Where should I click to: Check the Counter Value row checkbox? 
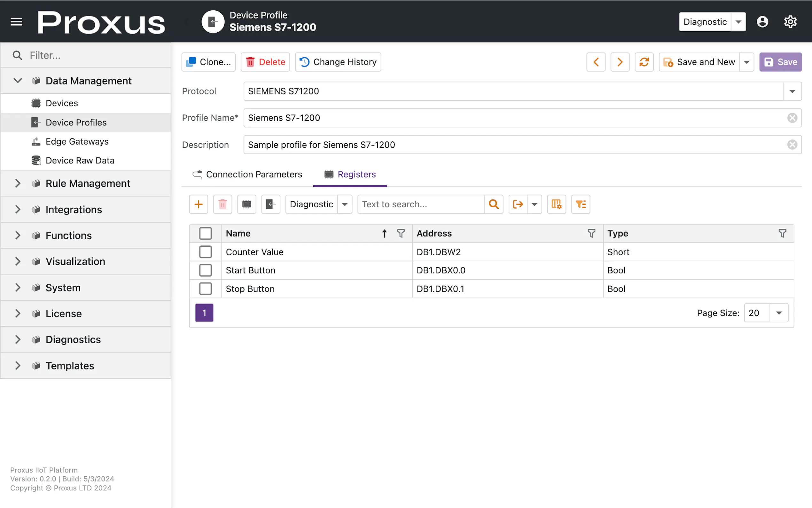tap(206, 252)
